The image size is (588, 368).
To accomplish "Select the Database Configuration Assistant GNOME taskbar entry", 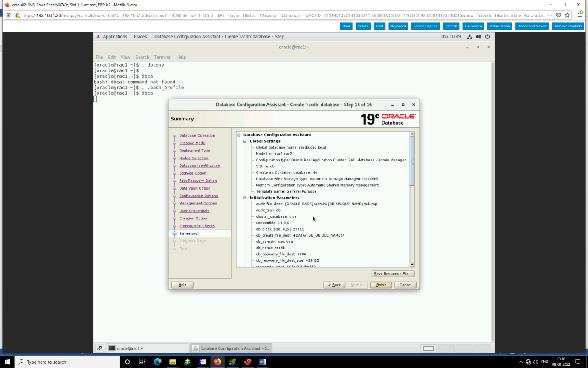I will [230, 348].
